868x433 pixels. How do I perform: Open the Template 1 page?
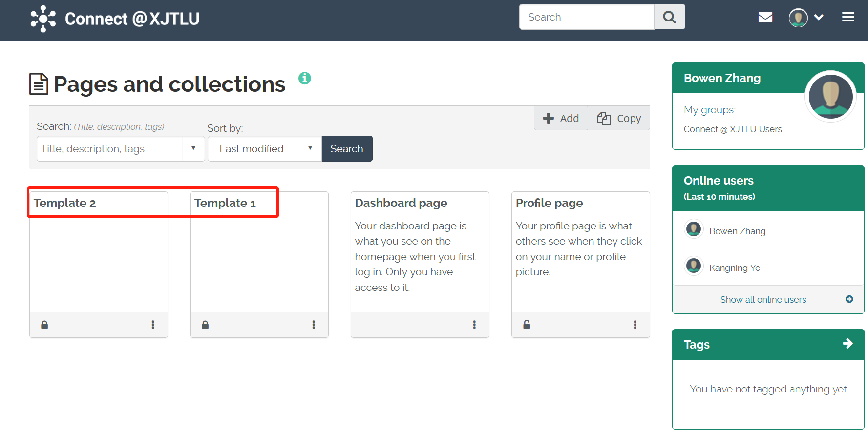click(225, 203)
